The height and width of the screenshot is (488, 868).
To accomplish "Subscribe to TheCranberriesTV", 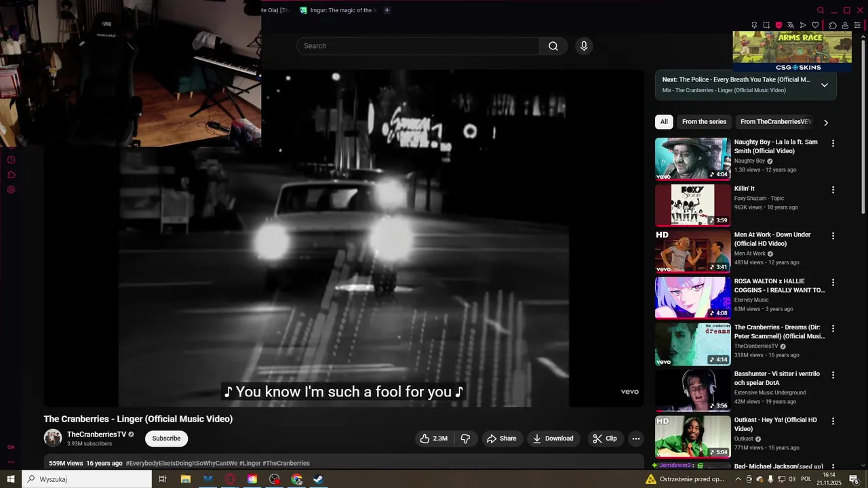I will [166, 439].
